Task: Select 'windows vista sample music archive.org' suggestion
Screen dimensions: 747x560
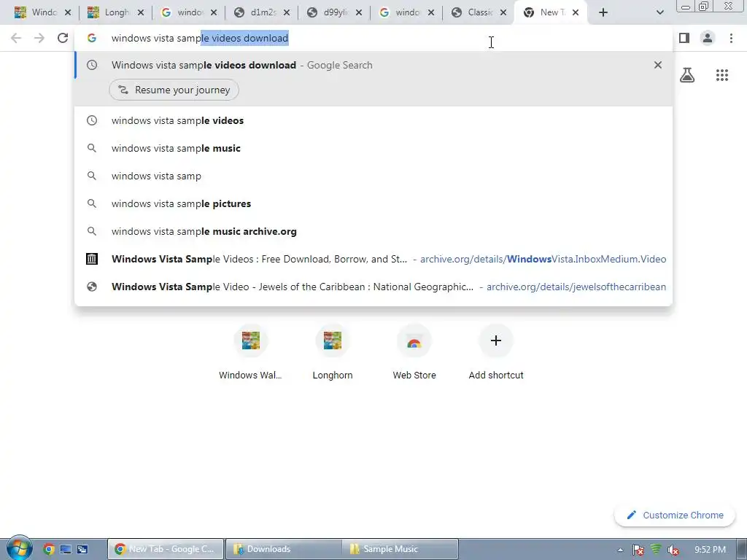Action: pos(373,231)
